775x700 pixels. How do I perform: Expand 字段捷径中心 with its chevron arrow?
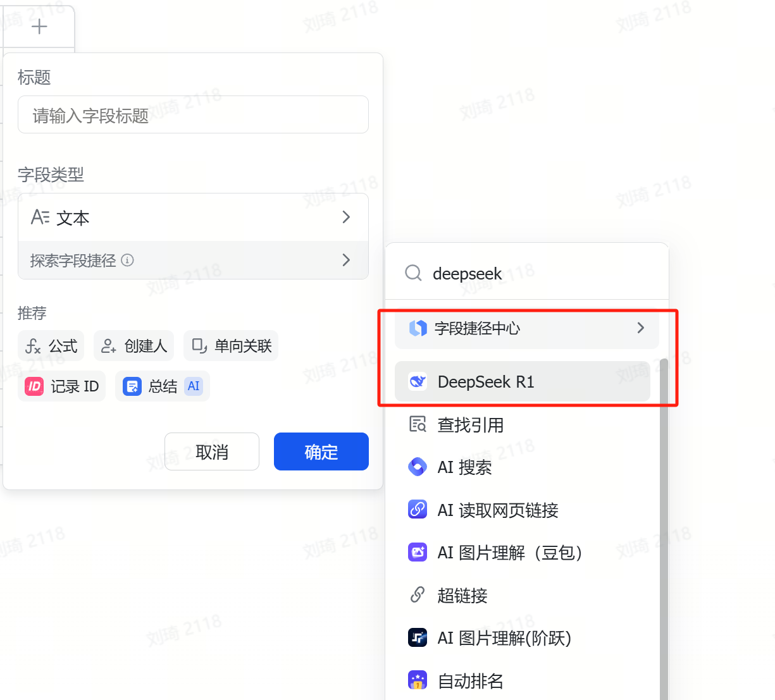click(x=640, y=328)
